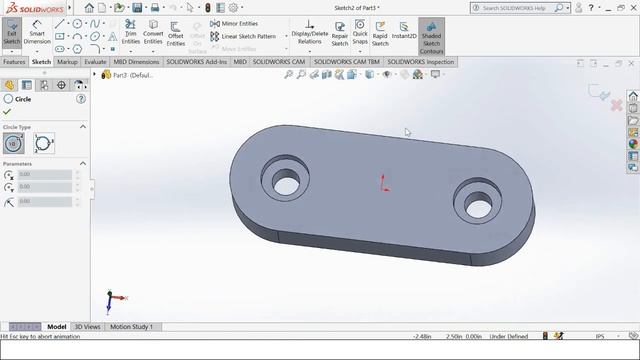This screenshot has width=640, height=360.
Task: Click Linear Sketch Pattern
Action: [x=243, y=36]
